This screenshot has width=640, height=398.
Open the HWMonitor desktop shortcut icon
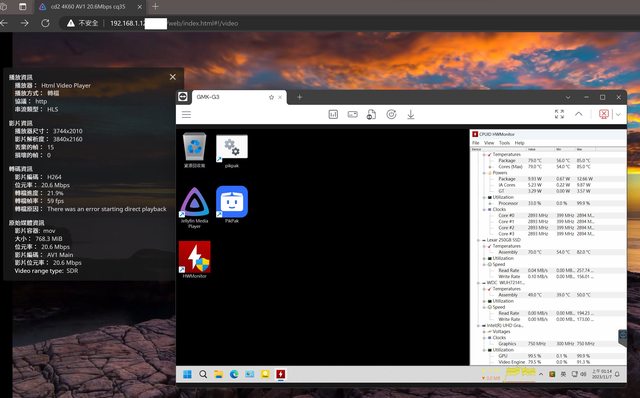pos(194,260)
